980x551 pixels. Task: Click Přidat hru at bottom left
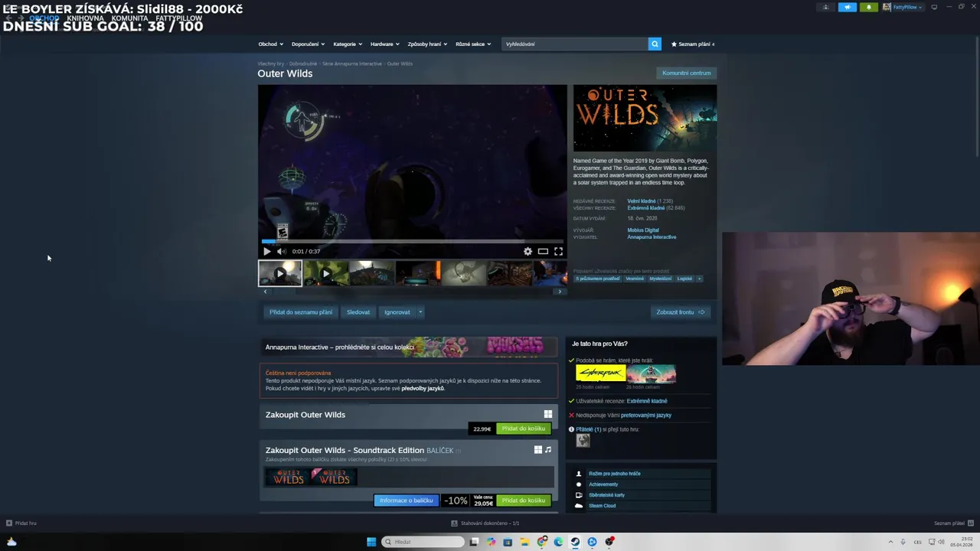click(x=21, y=523)
